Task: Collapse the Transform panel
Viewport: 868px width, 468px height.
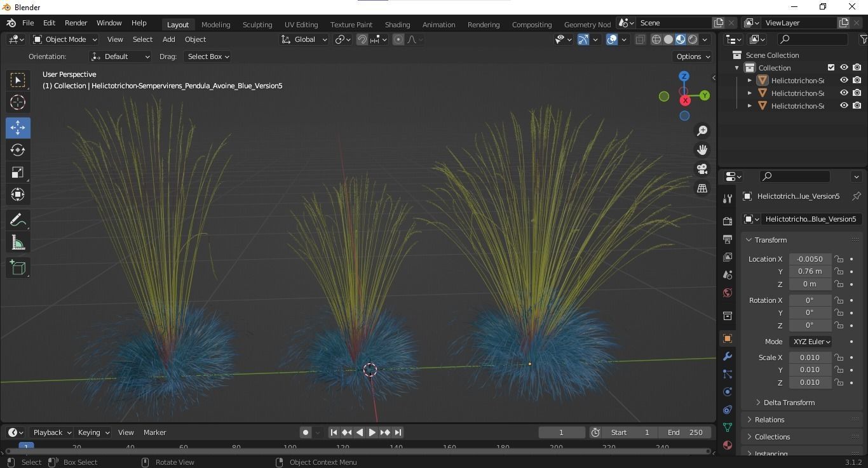Action: coord(749,240)
